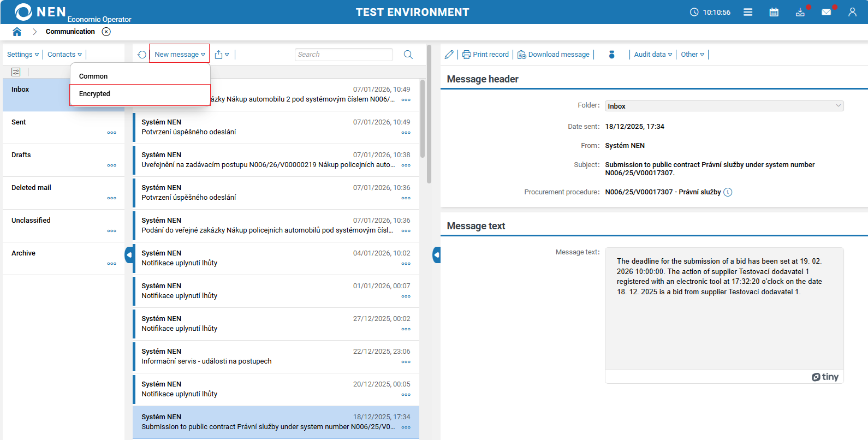Open the calendar icon in header
The height and width of the screenshot is (440, 868).
pyautogui.click(x=774, y=12)
